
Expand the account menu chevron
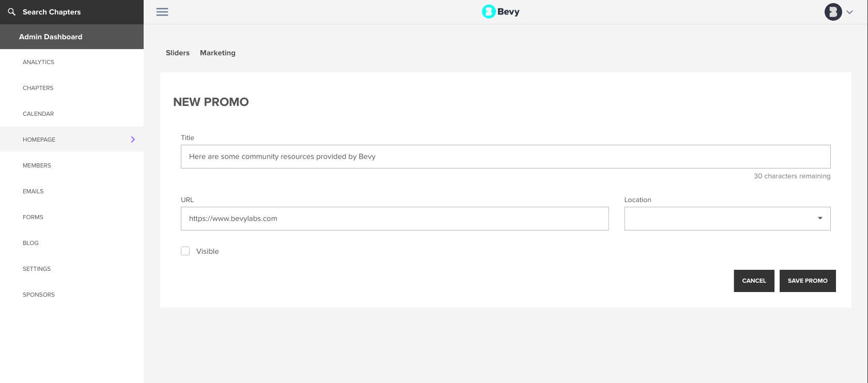[x=849, y=12]
